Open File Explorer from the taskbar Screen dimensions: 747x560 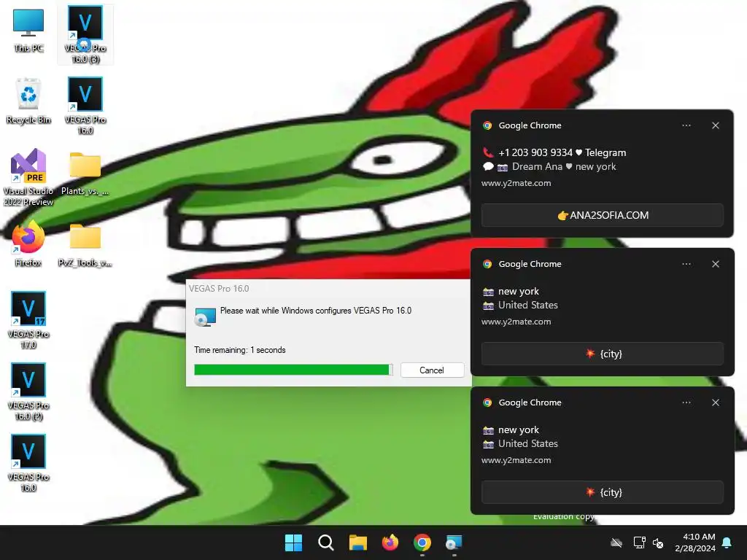pos(357,542)
